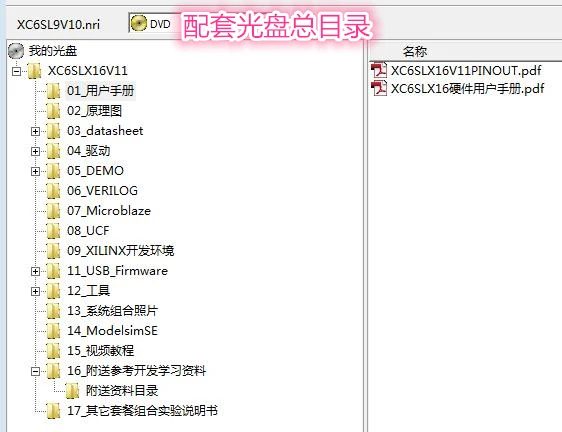The width and height of the screenshot is (562, 432).
Task: Expand the 11_USB_Firmware folder node
Action: coord(35,271)
